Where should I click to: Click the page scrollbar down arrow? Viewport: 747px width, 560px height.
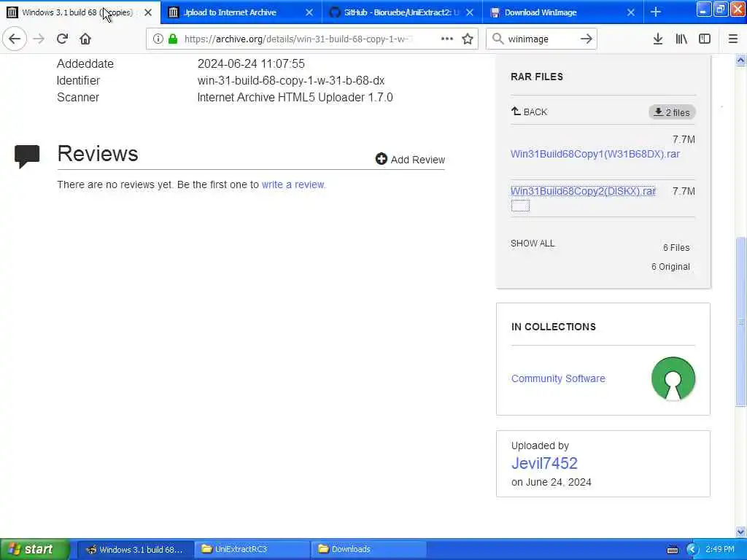(740, 532)
